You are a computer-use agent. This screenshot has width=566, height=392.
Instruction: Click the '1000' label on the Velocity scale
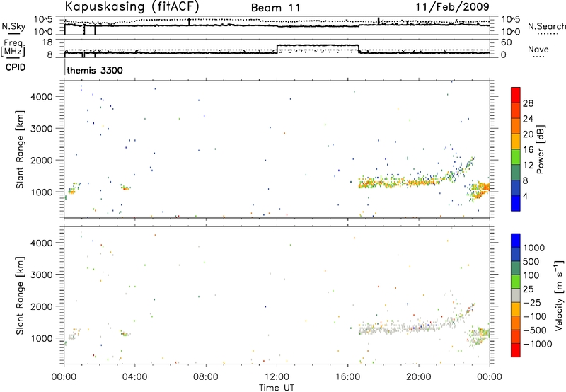coord(534,248)
